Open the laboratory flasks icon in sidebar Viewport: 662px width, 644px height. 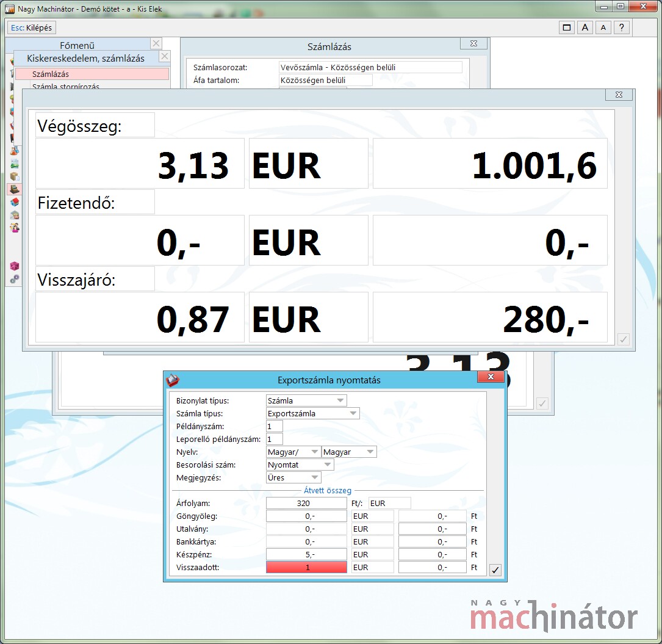click(15, 151)
